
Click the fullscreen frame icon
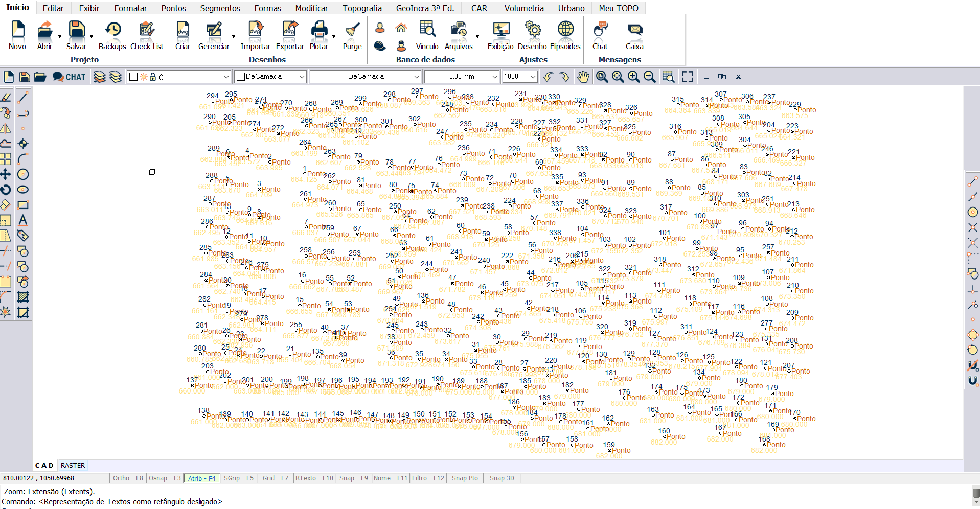coord(688,77)
